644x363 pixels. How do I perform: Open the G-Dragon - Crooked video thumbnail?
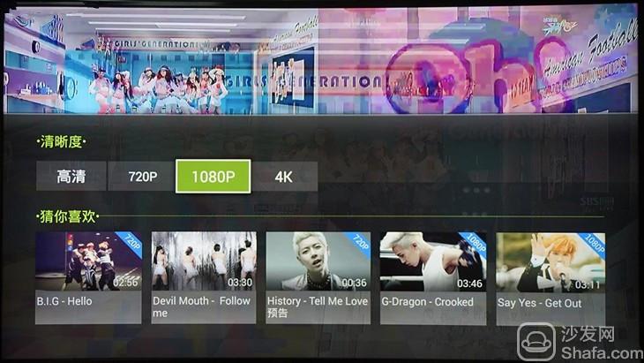click(433, 278)
